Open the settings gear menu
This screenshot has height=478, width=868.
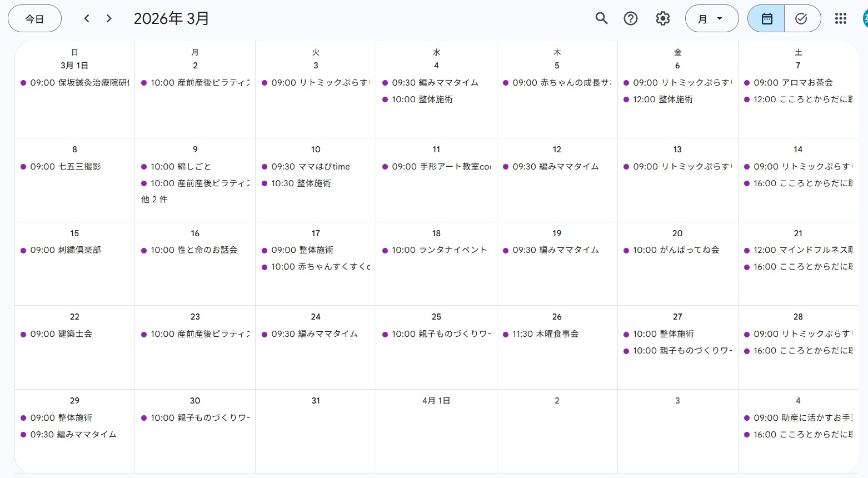click(662, 18)
